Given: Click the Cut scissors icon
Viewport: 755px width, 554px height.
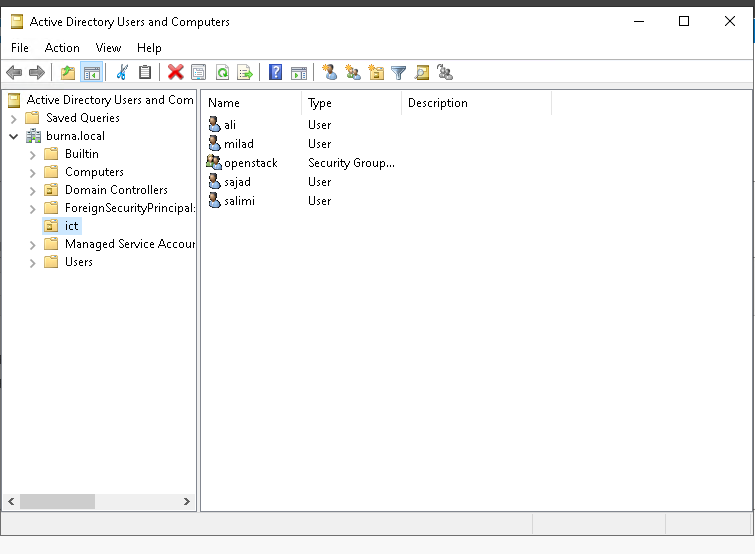Looking at the screenshot, I should (122, 72).
